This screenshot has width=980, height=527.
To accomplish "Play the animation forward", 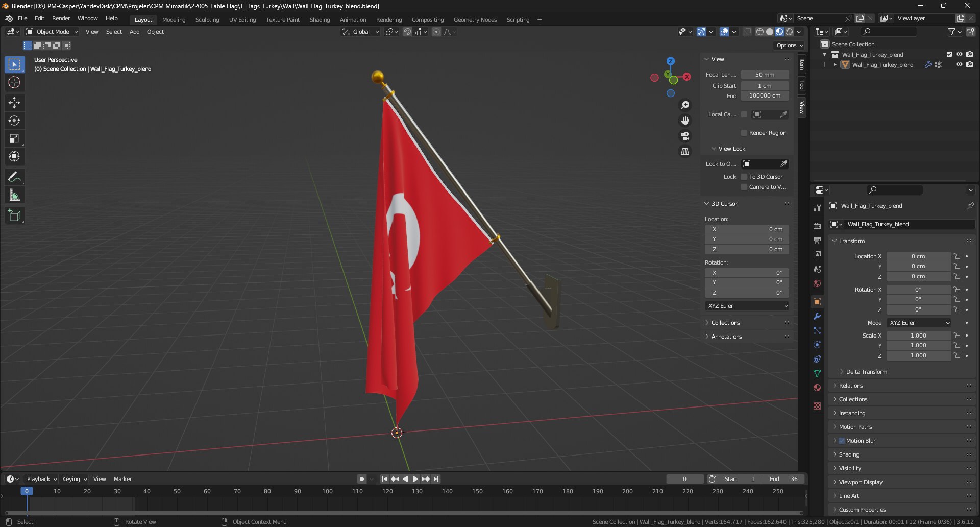I will (x=415, y=479).
